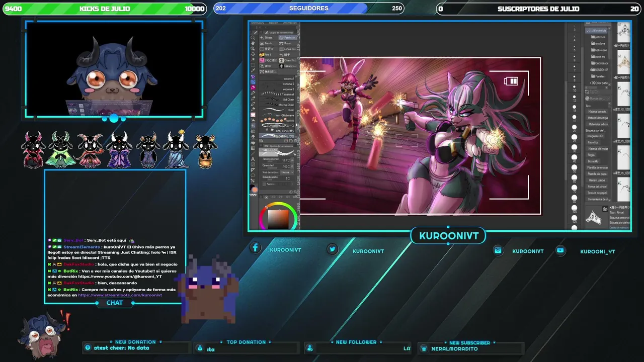The image size is (644, 362).
Task: Open the patrones materials folder
Action: tap(600, 37)
